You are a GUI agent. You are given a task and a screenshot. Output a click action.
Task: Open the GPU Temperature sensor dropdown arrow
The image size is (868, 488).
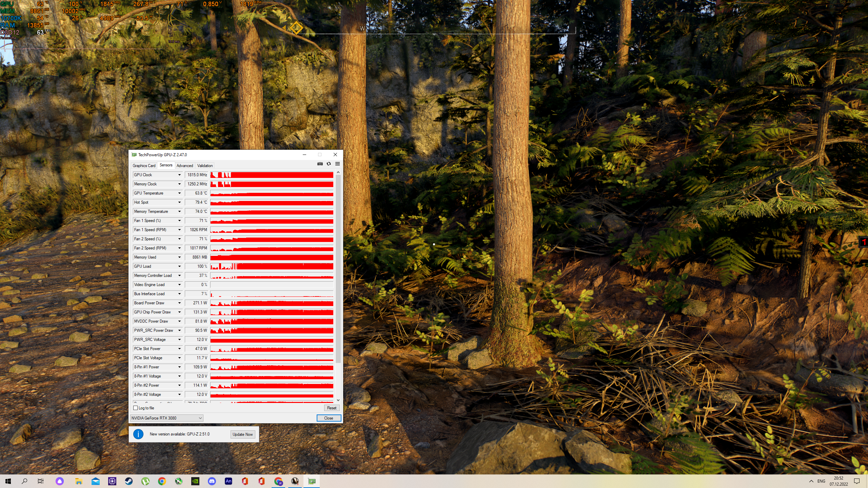pyautogui.click(x=179, y=193)
